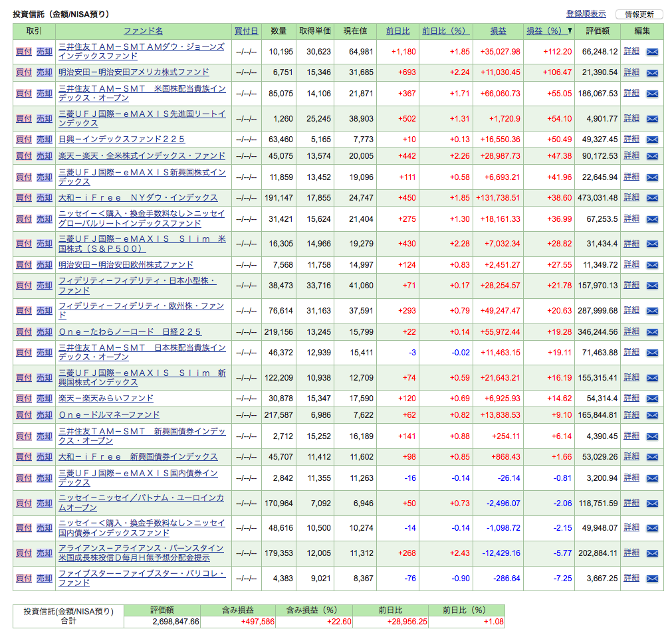Click 買付 for eMAXIS新興国株式インデックス

pyautogui.click(x=24, y=177)
